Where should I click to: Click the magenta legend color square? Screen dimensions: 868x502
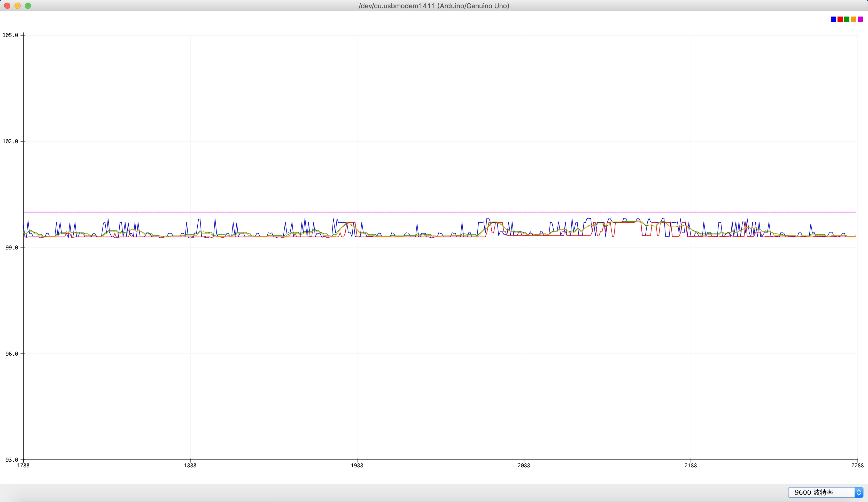click(860, 19)
